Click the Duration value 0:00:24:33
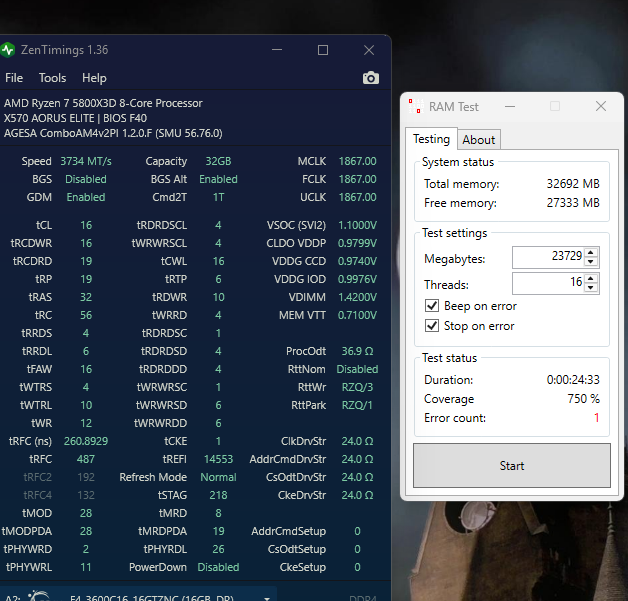This screenshot has width=628, height=601. (x=573, y=380)
